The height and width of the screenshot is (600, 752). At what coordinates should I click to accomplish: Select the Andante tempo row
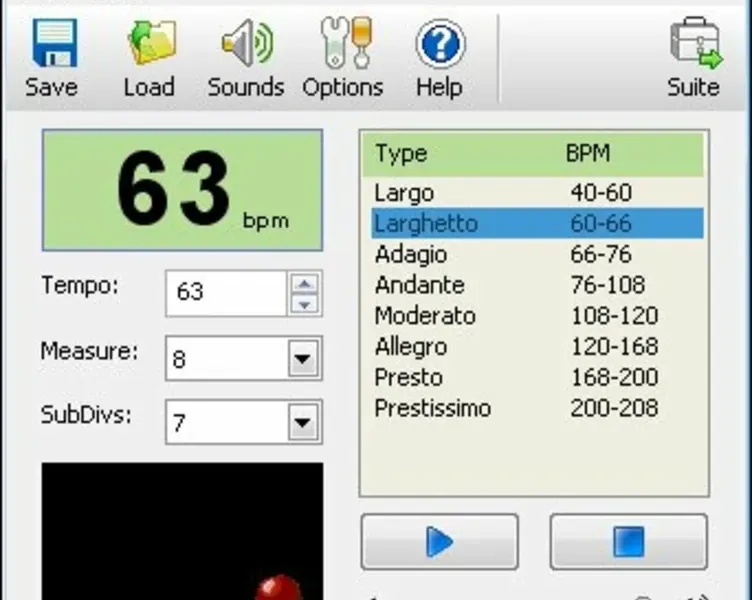pyautogui.click(x=537, y=285)
